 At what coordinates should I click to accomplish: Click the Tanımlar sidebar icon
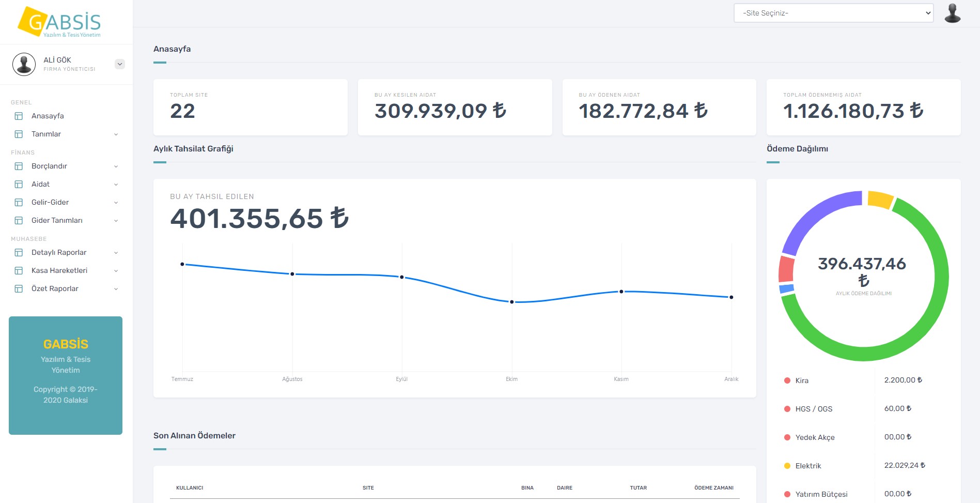pos(19,134)
